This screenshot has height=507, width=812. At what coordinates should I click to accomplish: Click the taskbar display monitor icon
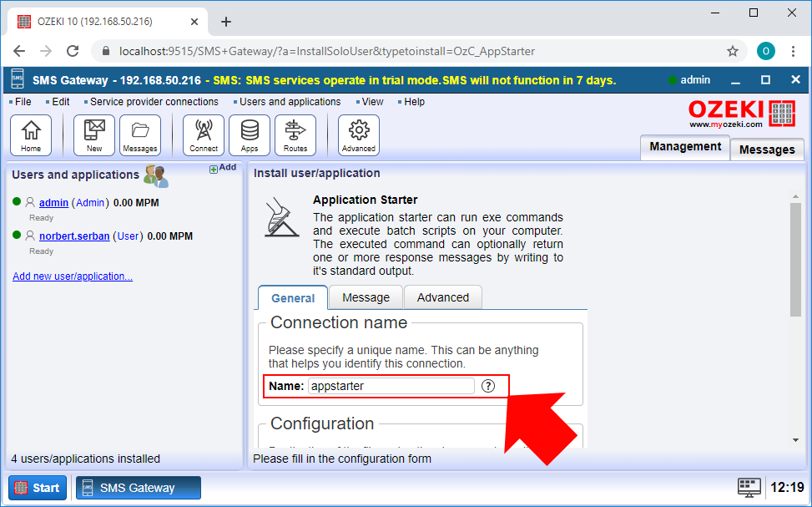[x=749, y=487]
